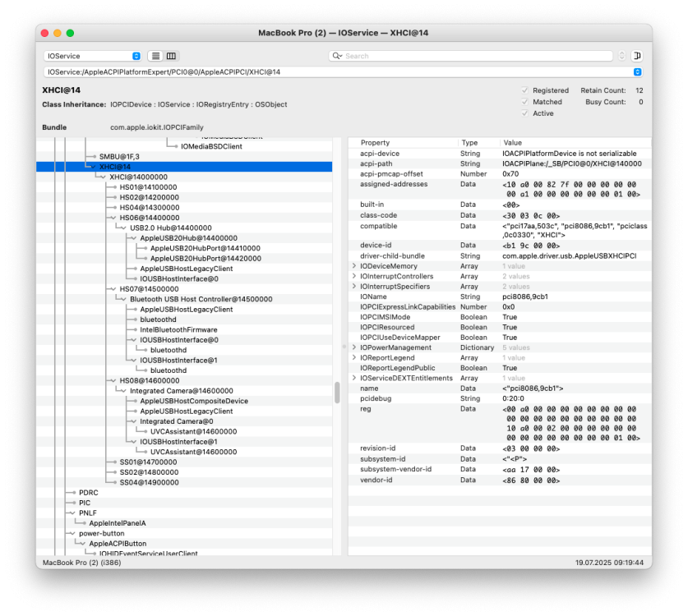The width and height of the screenshot is (688, 616).
Task: Select AppleIntelPanelA entry
Action: tap(184, 523)
